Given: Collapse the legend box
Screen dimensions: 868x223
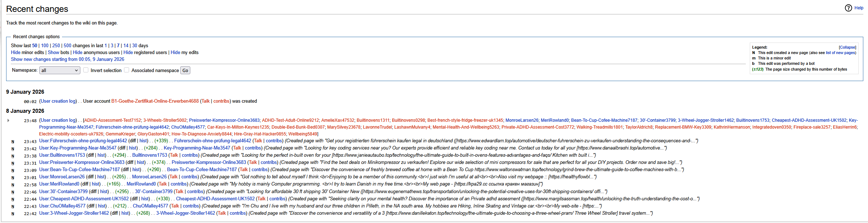Looking at the screenshot, I should [847, 47].
